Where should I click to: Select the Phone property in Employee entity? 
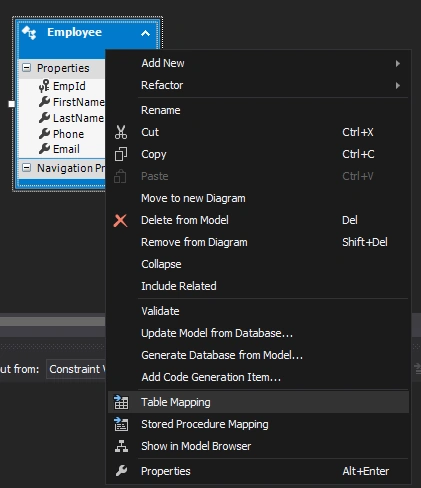click(x=62, y=134)
